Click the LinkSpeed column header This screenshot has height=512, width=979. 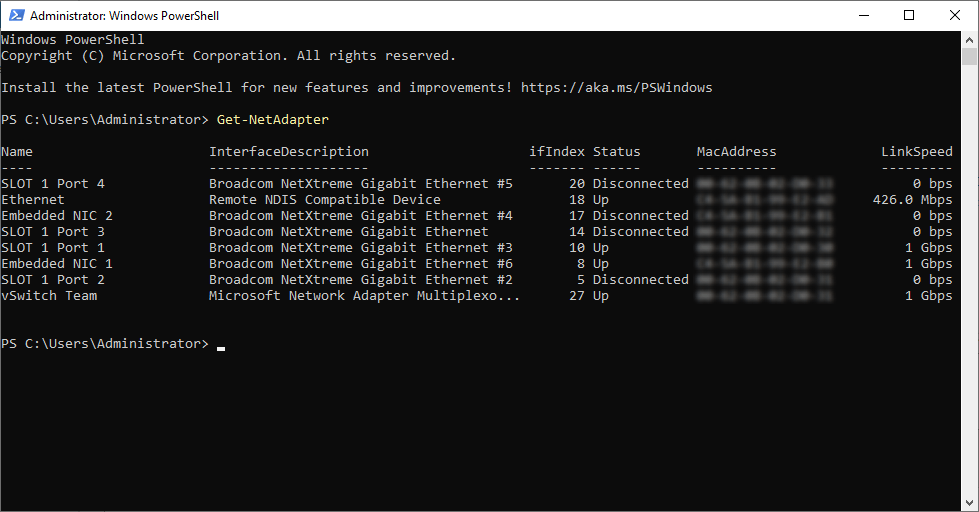pos(917,151)
